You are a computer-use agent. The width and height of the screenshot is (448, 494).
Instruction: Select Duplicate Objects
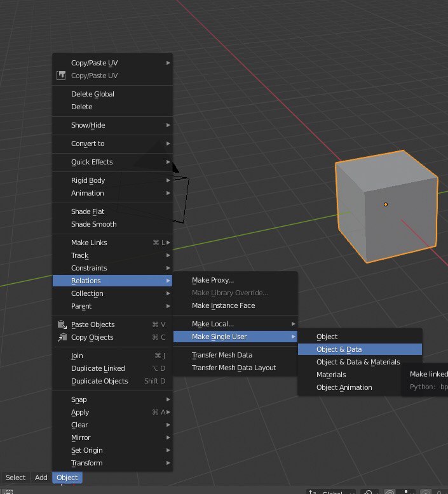(x=112, y=381)
